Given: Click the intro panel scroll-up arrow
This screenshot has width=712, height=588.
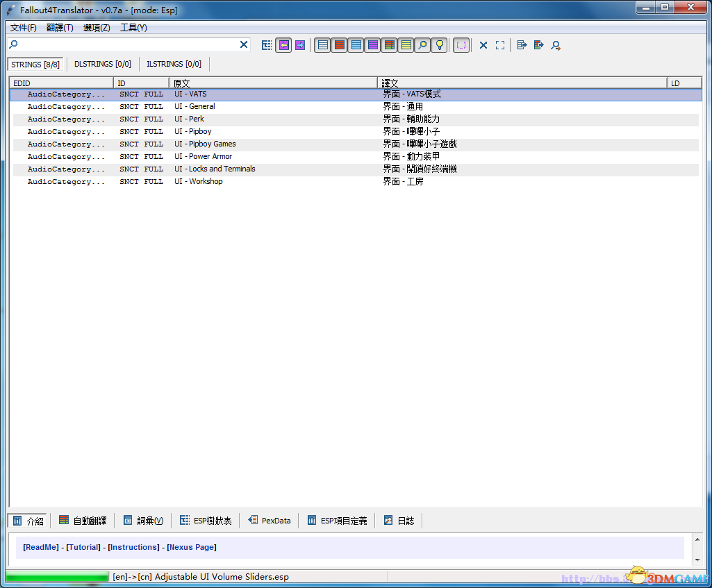Looking at the screenshot, I should [x=697, y=539].
